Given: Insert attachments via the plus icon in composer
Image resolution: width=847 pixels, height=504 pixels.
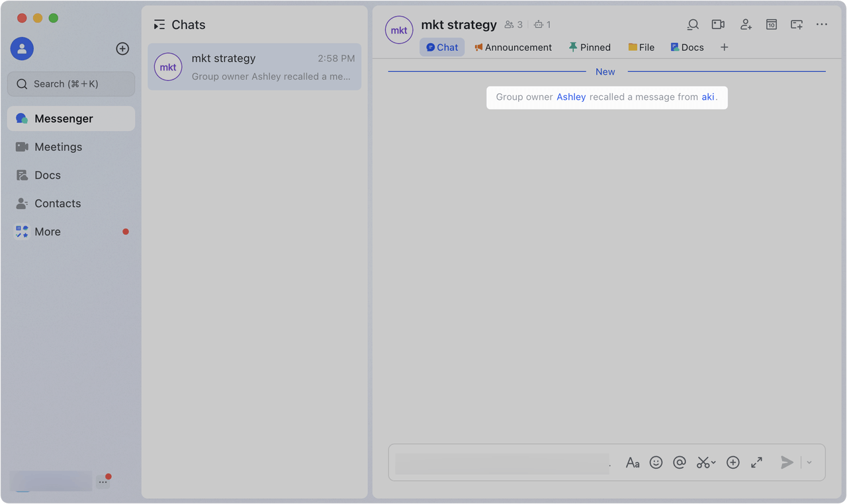Looking at the screenshot, I should coord(733,462).
